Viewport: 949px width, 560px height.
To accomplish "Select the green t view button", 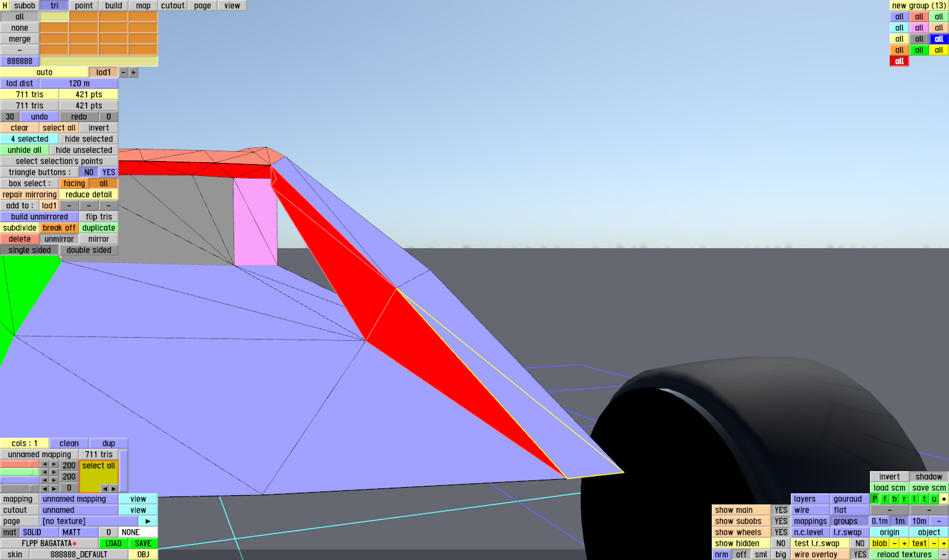I will click(x=924, y=499).
